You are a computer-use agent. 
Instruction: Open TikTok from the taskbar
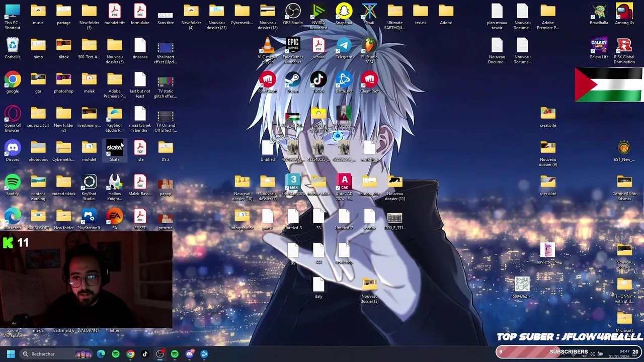pyautogui.click(x=145, y=354)
